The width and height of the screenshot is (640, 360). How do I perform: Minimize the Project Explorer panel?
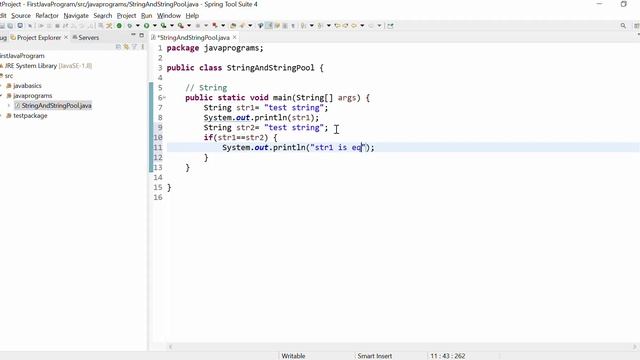coord(133,36)
